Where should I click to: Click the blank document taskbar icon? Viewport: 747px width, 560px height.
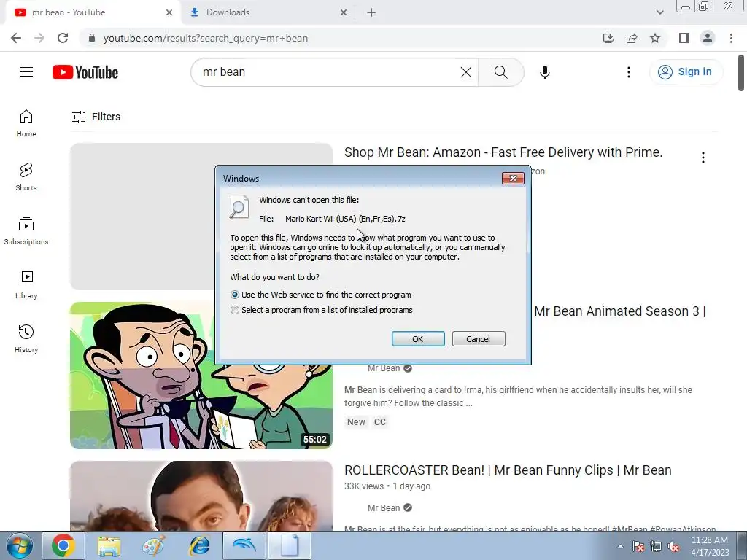[289, 545]
